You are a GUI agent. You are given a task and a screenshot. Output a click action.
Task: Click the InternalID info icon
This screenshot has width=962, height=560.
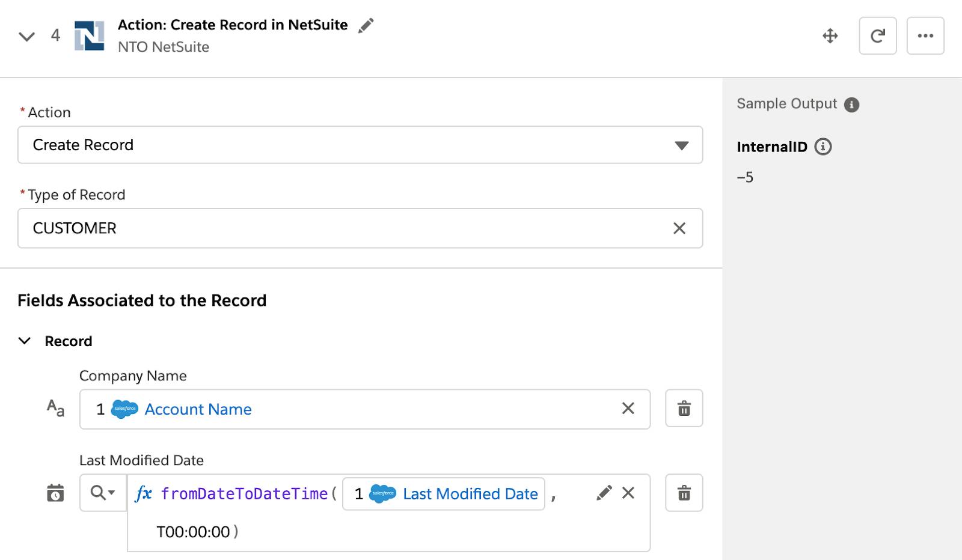point(823,147)
